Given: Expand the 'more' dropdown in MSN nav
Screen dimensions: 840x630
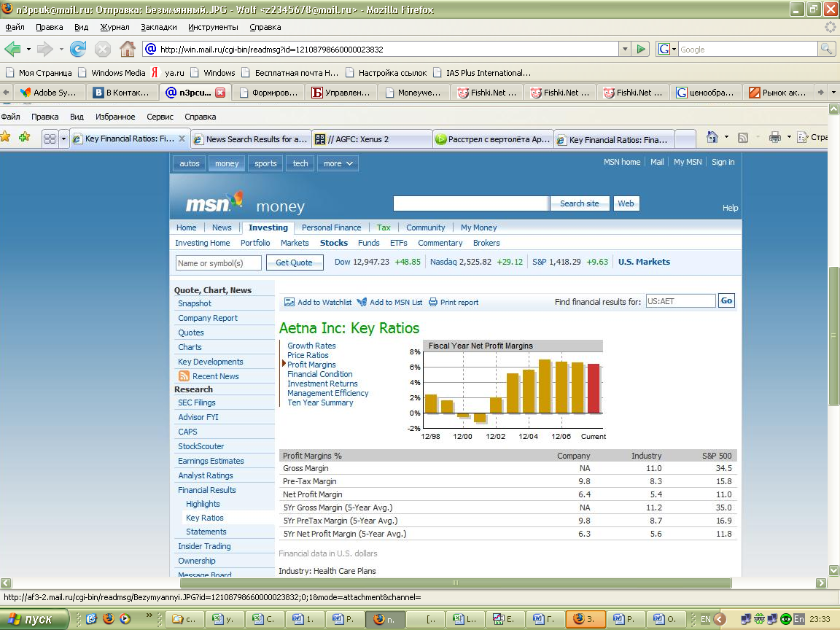Looking at the screenshot, I should [338, 163].
